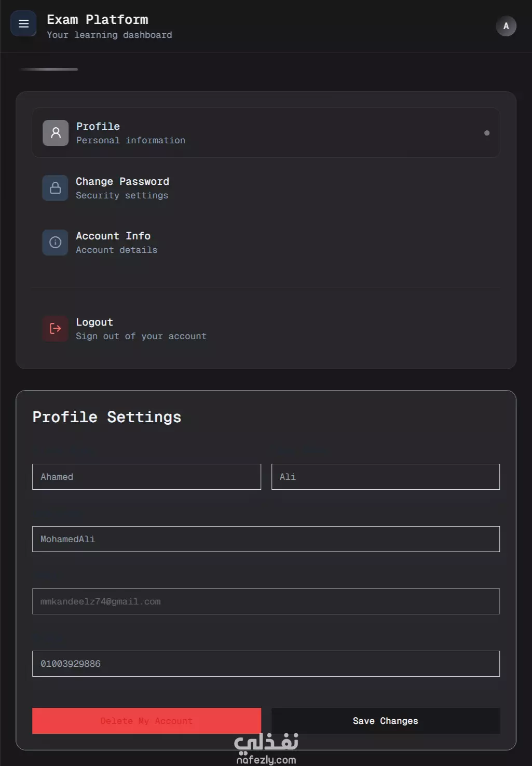Focus the phone number field 01003929886
The width and height of the screenshot is (532, 766).
click(x=266, y=664)
